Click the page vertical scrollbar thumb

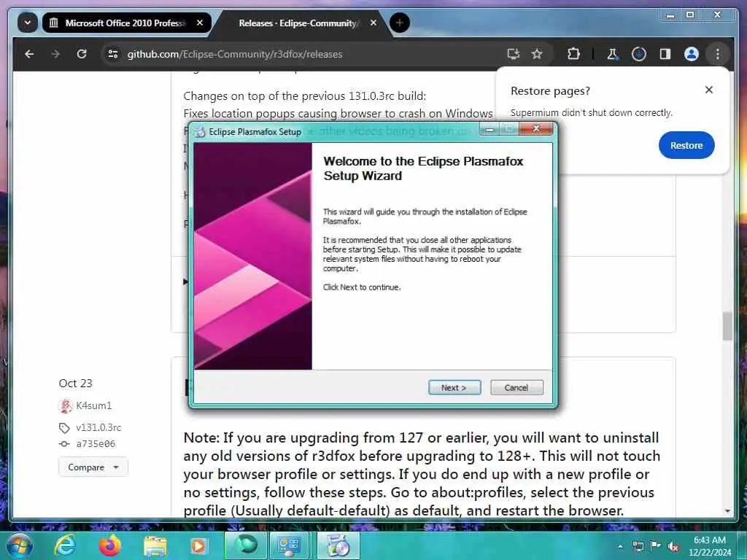pyautogui.click(x=727, y=326)
